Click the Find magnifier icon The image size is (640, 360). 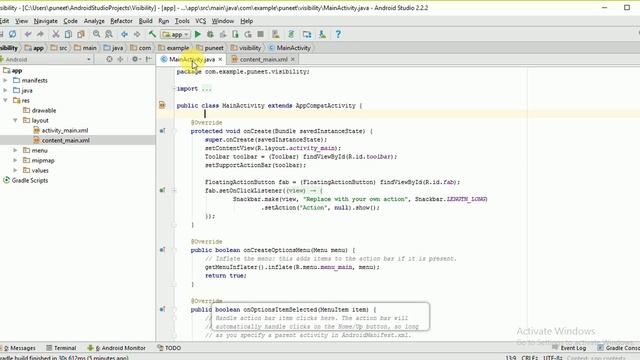click(x=96, y=34)
